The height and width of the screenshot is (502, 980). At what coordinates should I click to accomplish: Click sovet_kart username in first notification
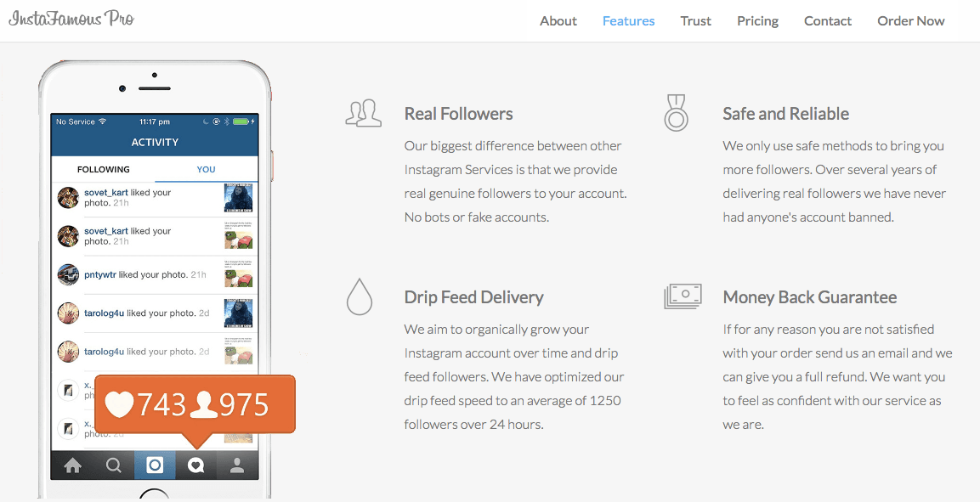[x=106, y=192]
